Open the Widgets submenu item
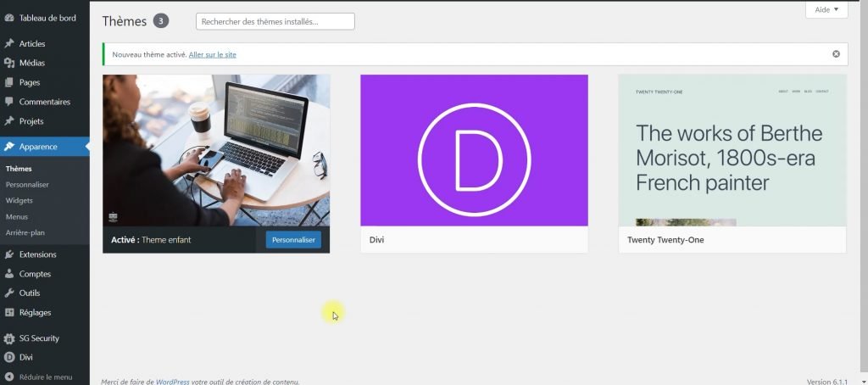868x385 pixels. [x=19, y=200]
